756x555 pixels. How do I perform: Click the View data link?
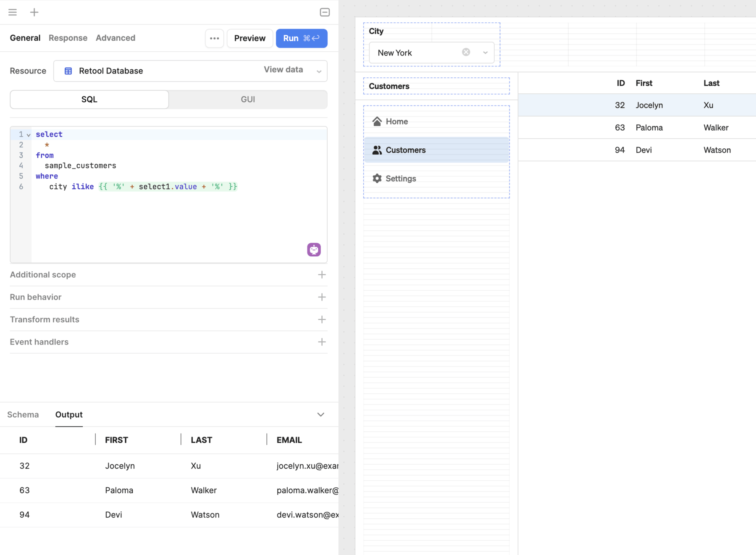click(283, 70)
